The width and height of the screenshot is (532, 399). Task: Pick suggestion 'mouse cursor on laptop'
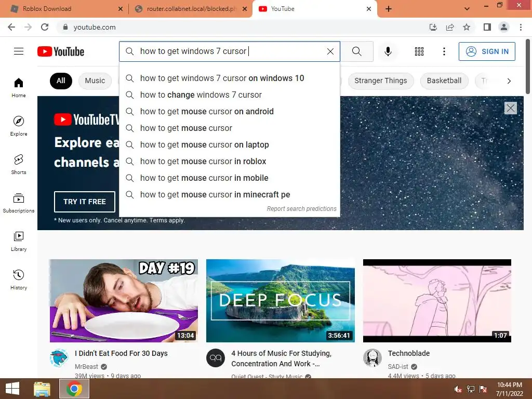tap(230, 144)
